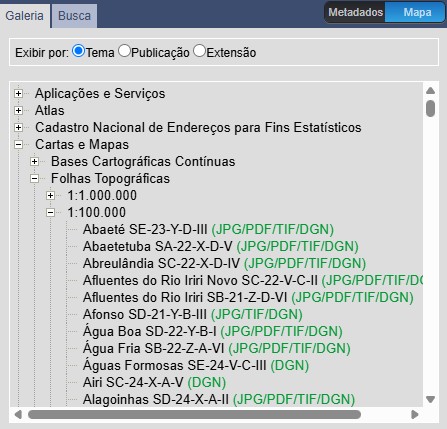The height and width of the screenshot is (429, 447).
Task: Toggle to Mapa view
Action: click(417, 12)
